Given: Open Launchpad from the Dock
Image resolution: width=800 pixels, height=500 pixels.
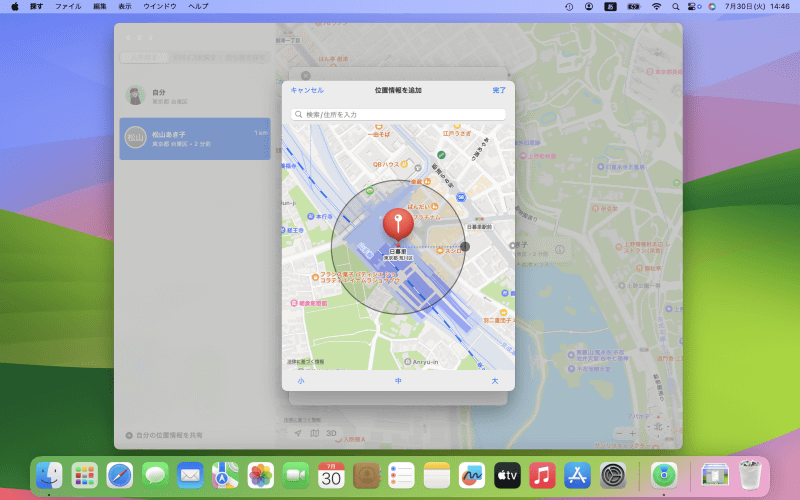Looking at the screenshot, I should 85,476.
